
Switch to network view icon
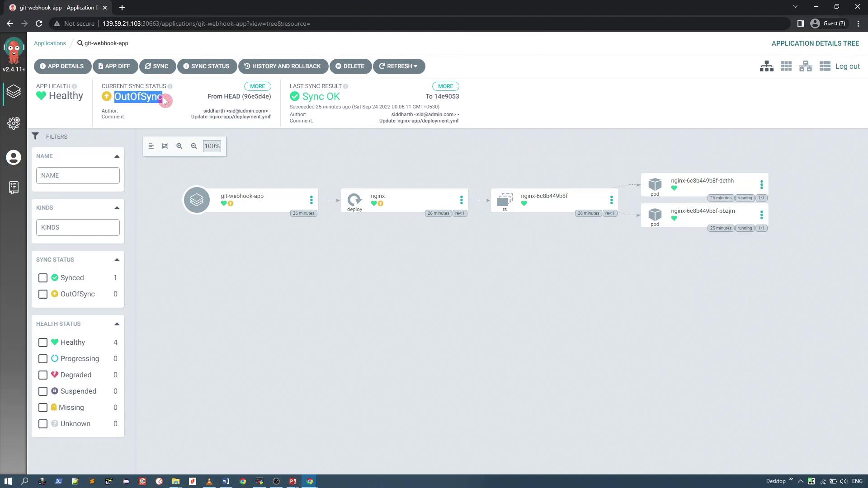click(806, 66)
